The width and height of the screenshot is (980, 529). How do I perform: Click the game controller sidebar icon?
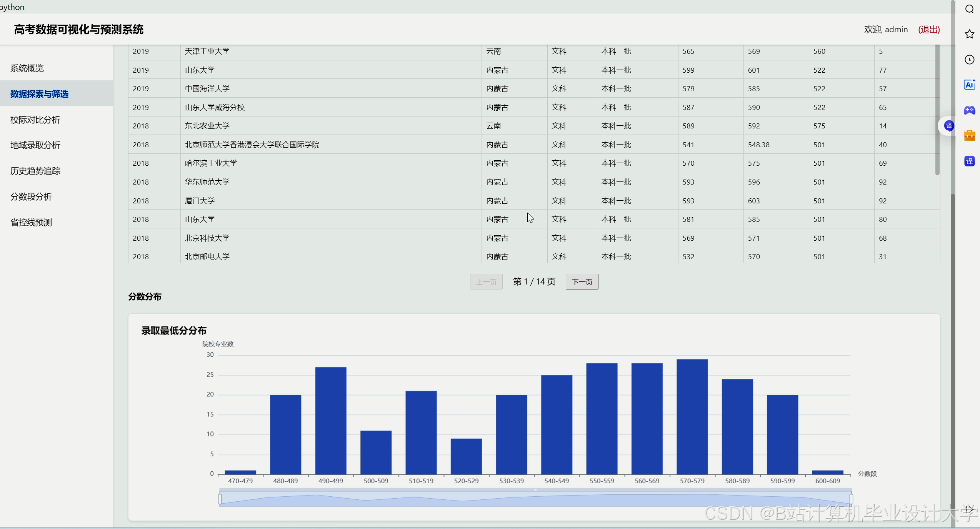click(969, 110)
